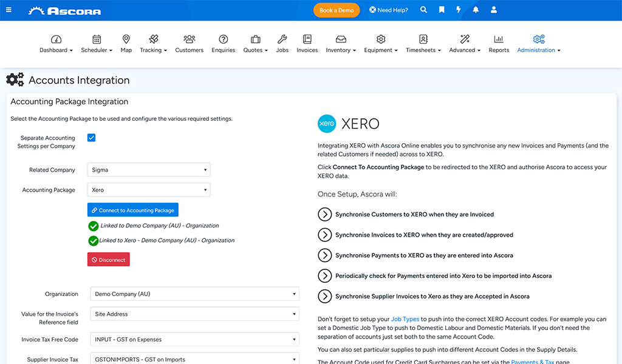Follow the Payments & Tax link
This screenshot has height=364, width=622.
[532, 361]
